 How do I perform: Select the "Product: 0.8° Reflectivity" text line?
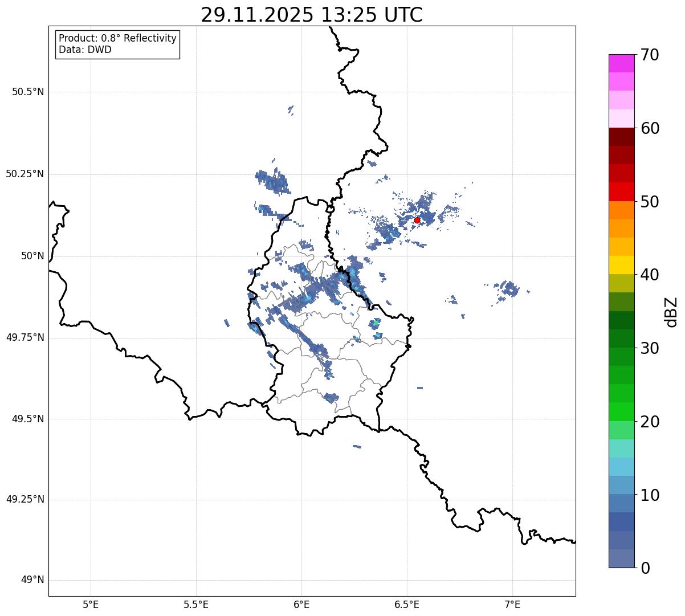click(x=117, y=38)
